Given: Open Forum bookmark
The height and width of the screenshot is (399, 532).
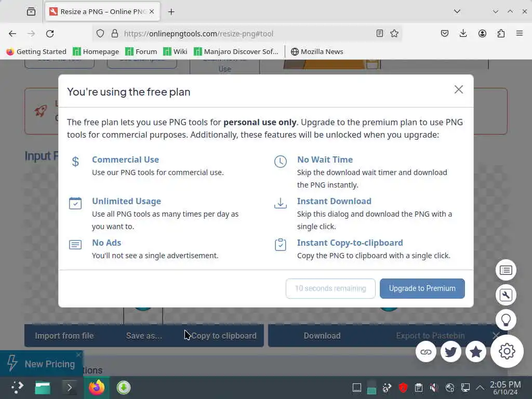Looking at the screenshot, I should [141, 51].
